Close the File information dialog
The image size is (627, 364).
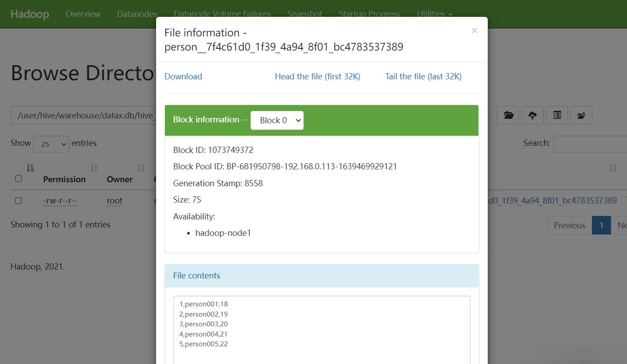(x=474, y=30)
